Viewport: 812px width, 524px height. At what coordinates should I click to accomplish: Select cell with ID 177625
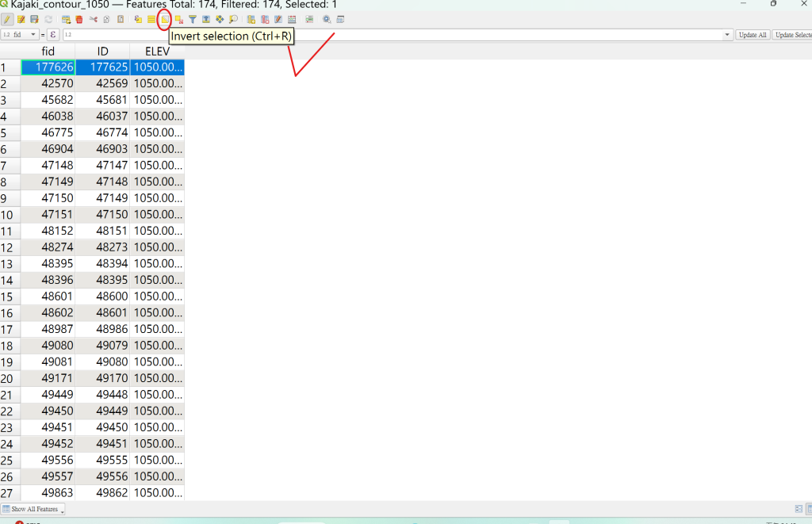pyautogui.click(x=102, y=67)
